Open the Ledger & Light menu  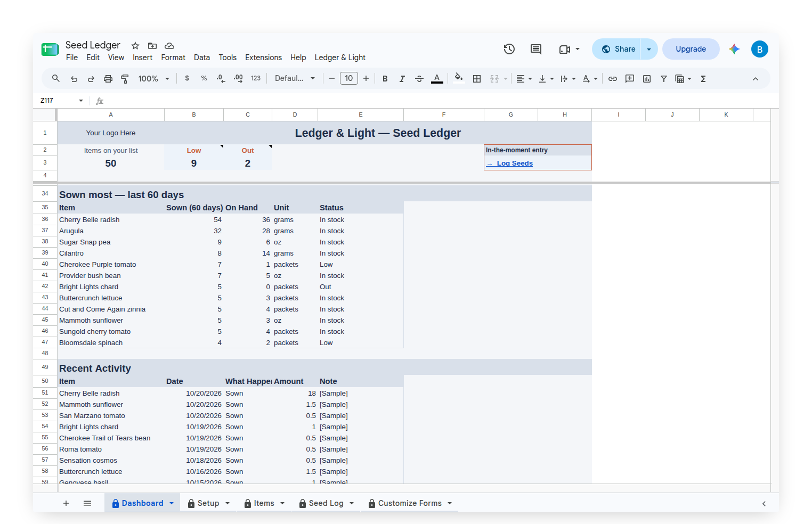[x=340, y=58]
